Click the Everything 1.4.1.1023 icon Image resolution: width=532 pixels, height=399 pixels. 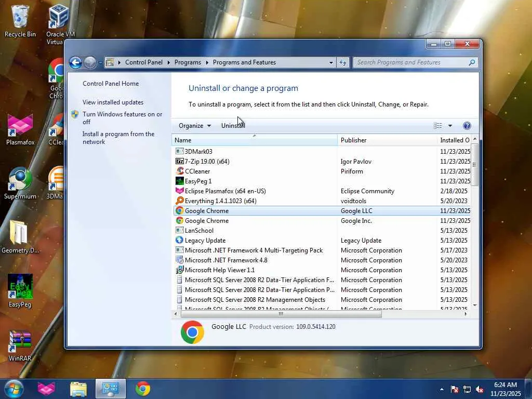pos(179,201)
